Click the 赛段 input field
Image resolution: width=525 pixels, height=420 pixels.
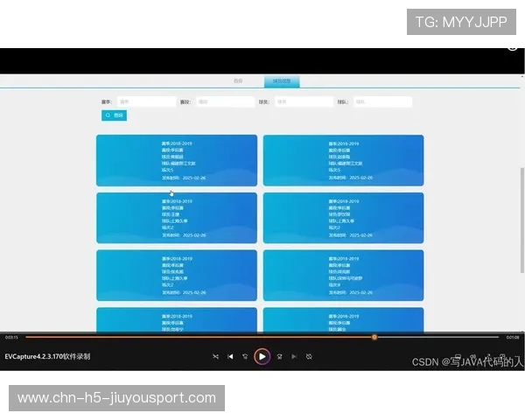point(225,101)
